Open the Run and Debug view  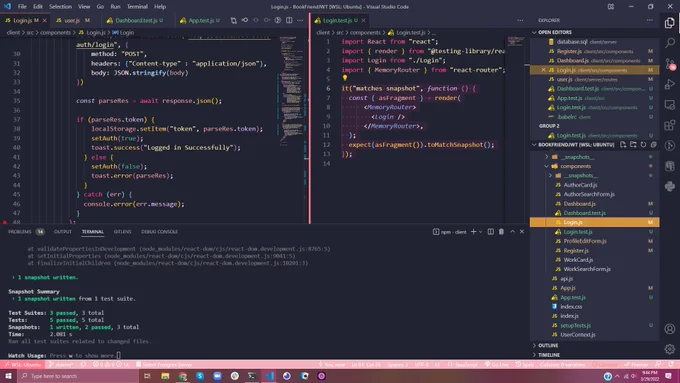point(670,84)
